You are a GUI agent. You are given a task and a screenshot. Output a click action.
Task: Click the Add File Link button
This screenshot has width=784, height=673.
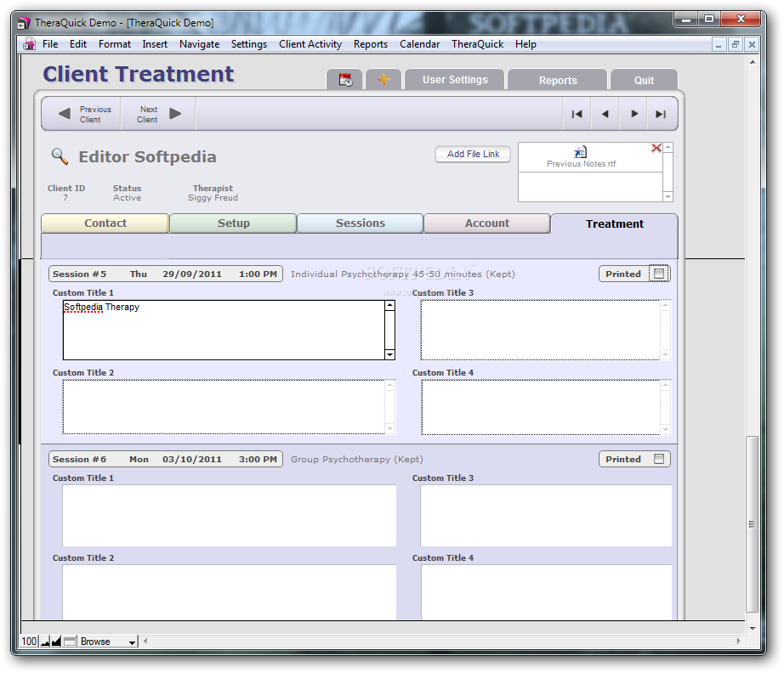point(473,154)
